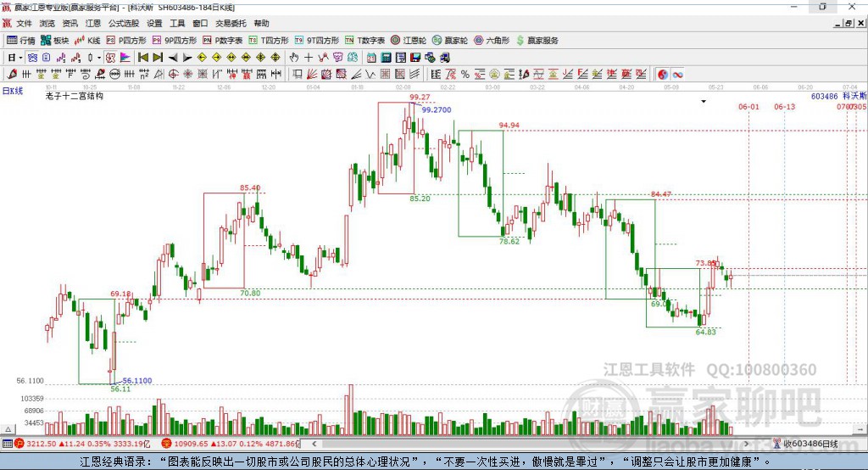Open 赢家服务 with the dollar icon
The image size is (868, 470).
coord(537,41)
